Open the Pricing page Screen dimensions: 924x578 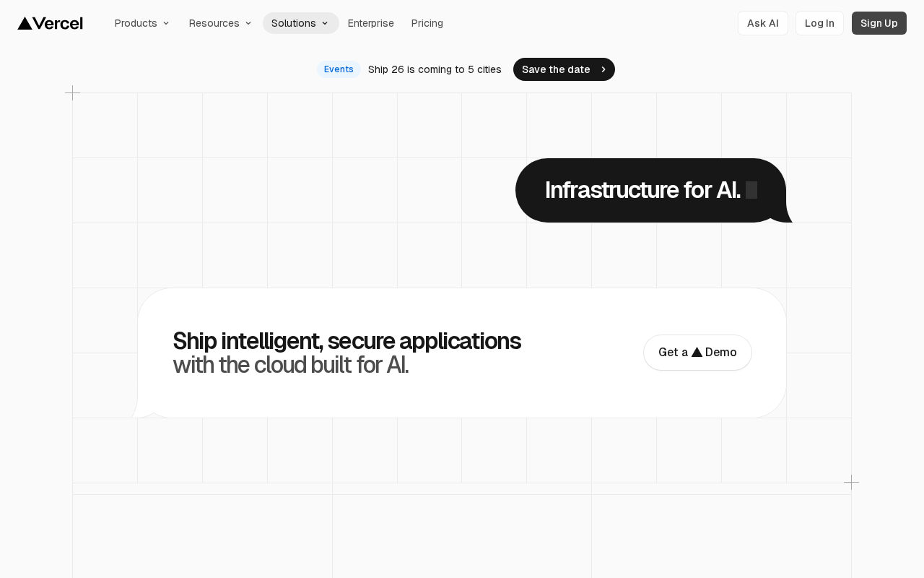[x=427, y=23]
